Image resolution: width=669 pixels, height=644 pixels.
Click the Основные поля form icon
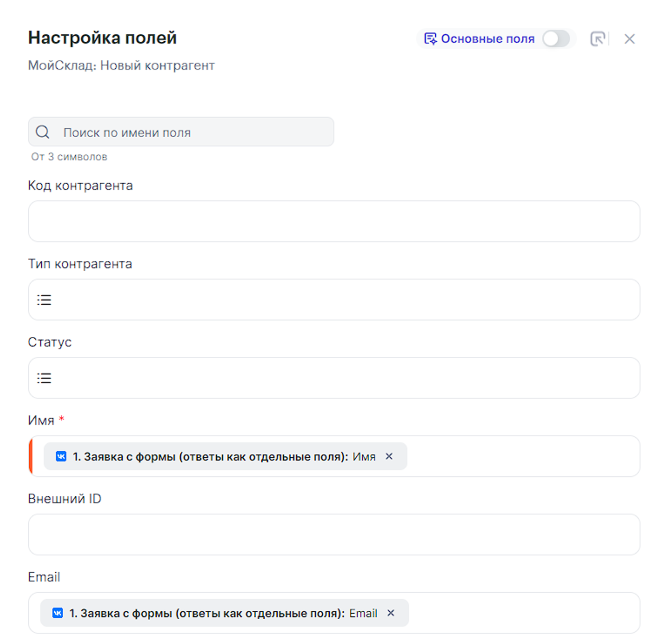pyautogui.click(x=430, y=39)
